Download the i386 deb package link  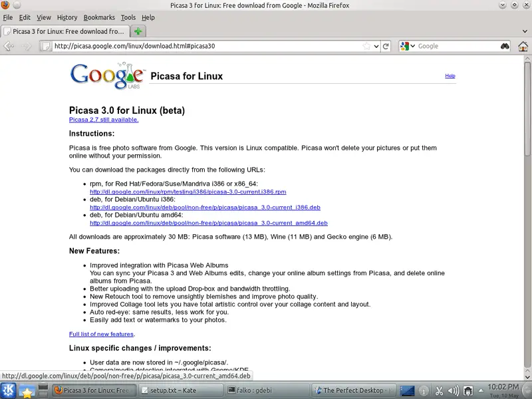205,207
